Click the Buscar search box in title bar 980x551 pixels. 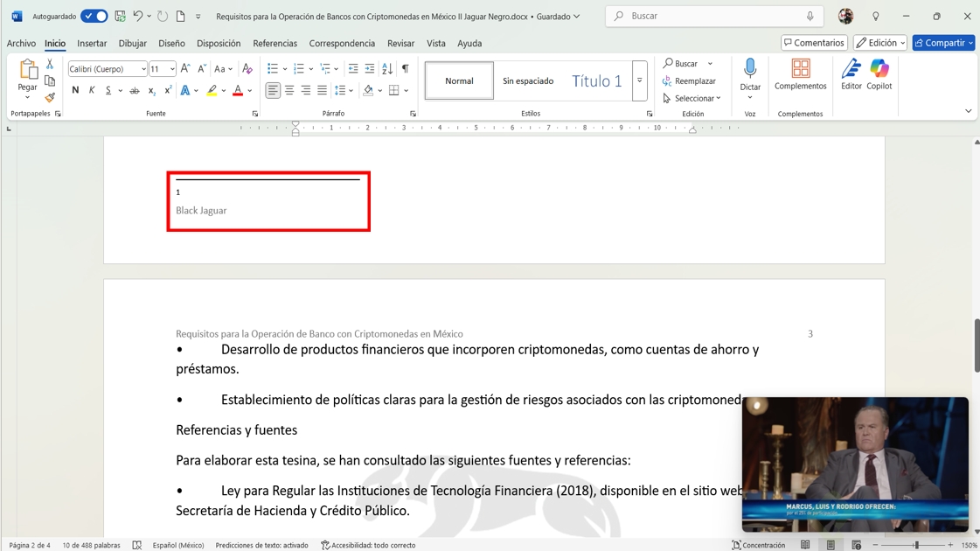712,17
